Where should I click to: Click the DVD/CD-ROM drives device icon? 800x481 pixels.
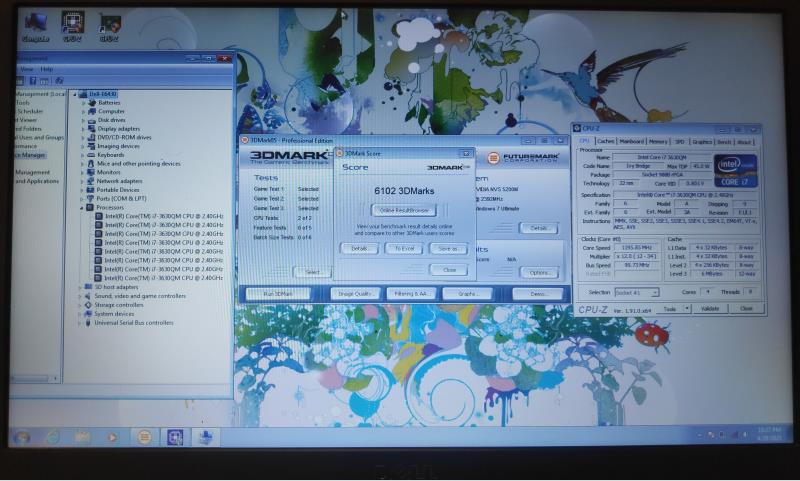(92, 137)
